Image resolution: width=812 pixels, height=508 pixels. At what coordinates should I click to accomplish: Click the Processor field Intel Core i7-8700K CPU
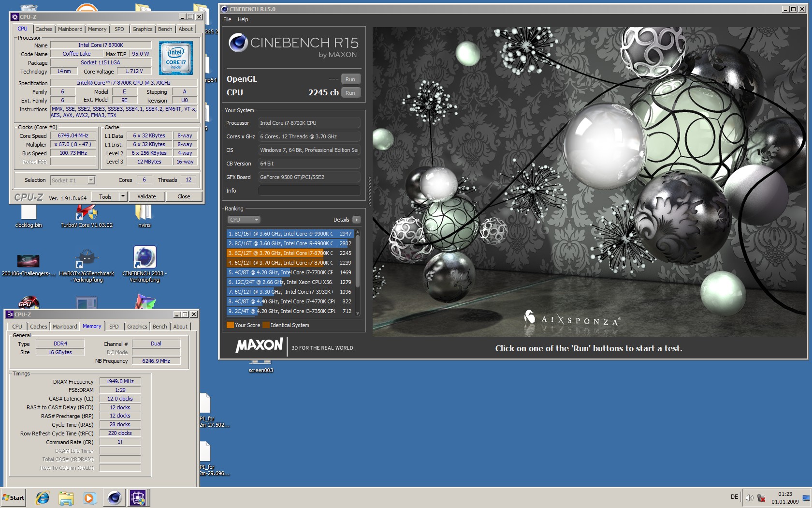click(309, 123)
